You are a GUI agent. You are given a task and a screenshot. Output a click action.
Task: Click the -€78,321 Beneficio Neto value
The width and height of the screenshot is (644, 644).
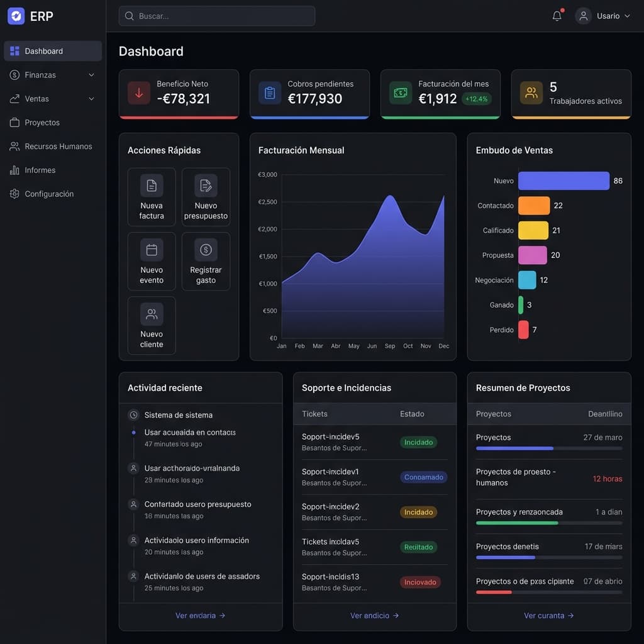coord(183,99)
